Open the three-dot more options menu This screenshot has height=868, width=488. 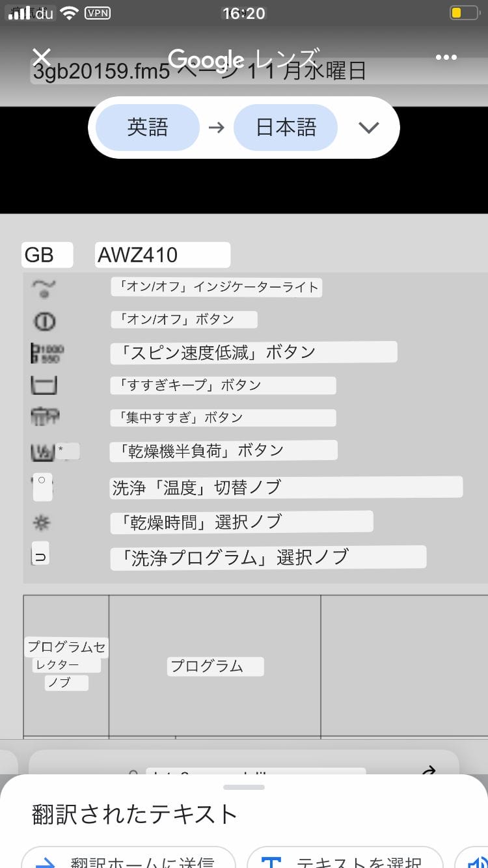point(446,57)
